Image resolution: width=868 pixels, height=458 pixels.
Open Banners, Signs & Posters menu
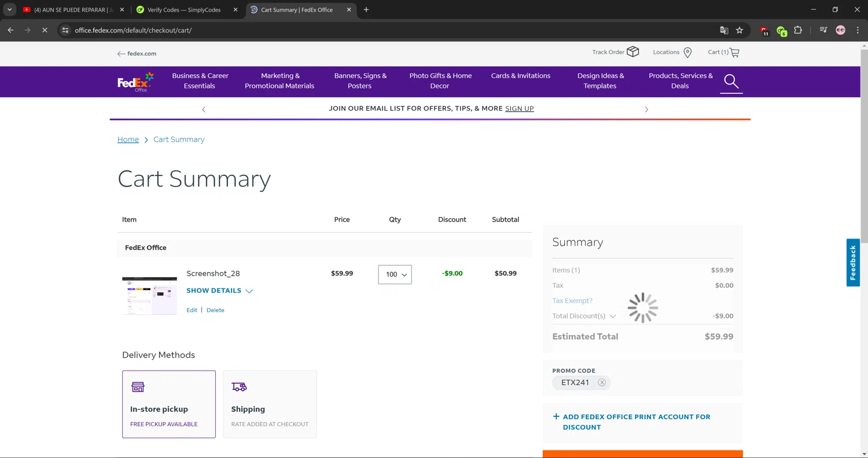click(x=360, y=81)
